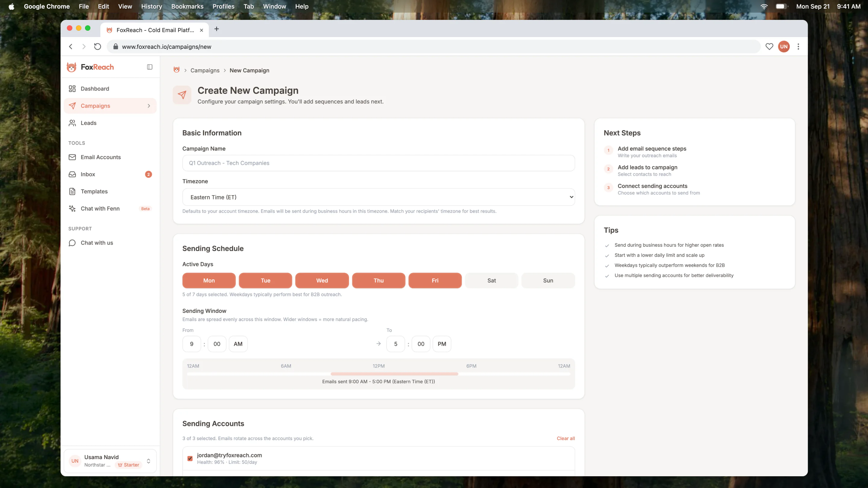
Task: Reload the page with the refresh icon
Action: 97,46
